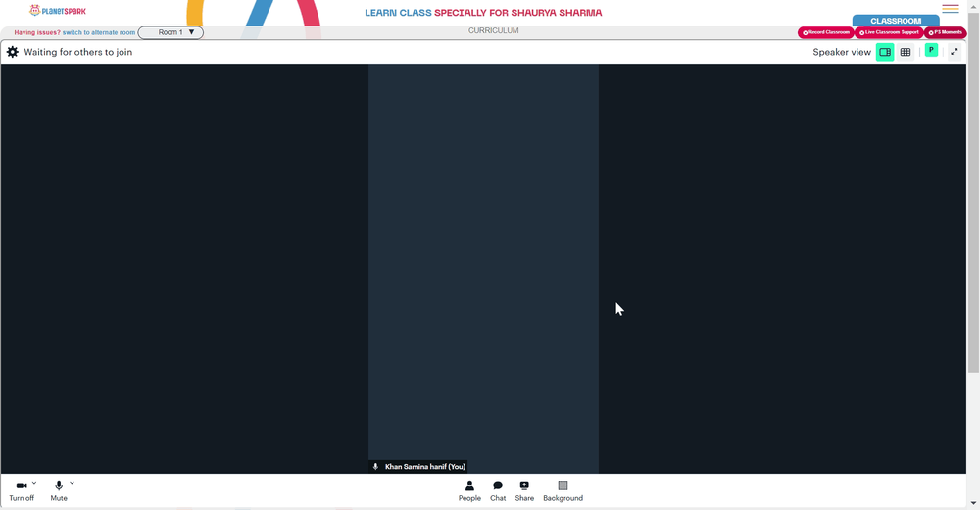
Task: Switch to the CLASSROOM tab
Action: pos(896,21)
